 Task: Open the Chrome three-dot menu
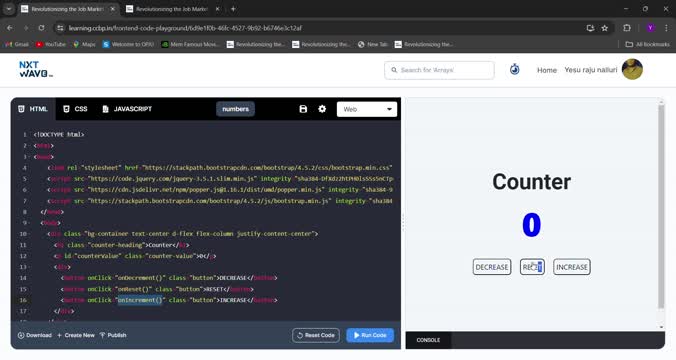[666, 28]
